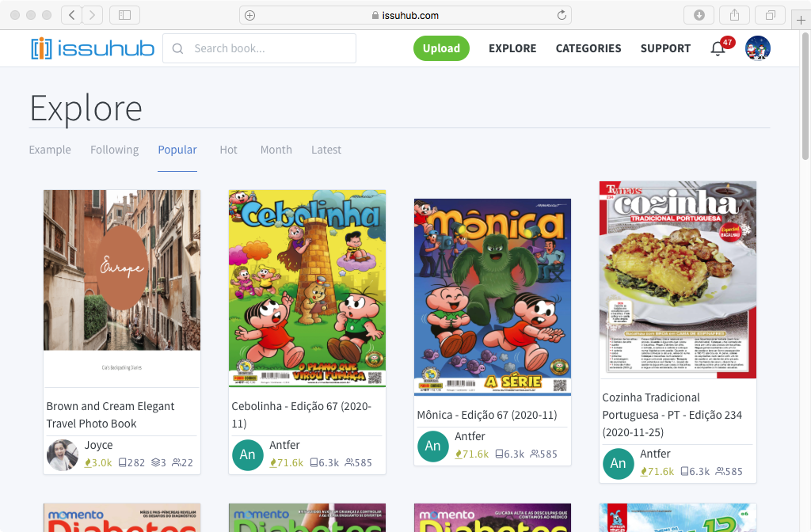
Task: Click author name Joyce
Action: [98, 445]
